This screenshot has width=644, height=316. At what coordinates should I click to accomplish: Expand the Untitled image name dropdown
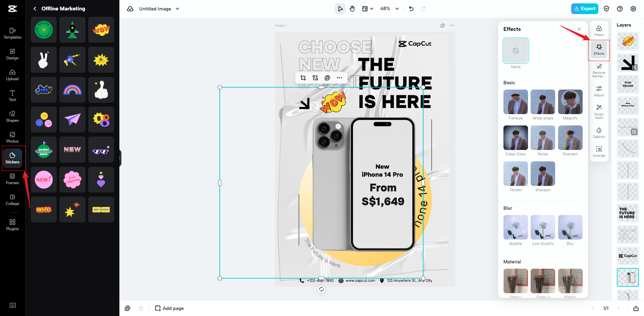click(178, 9)
